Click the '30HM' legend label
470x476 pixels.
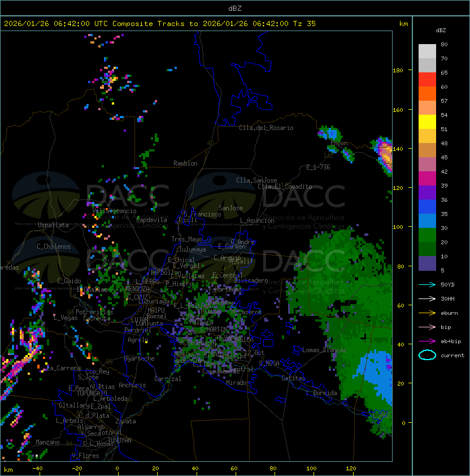pyautogui.click(x=447, y=298)
